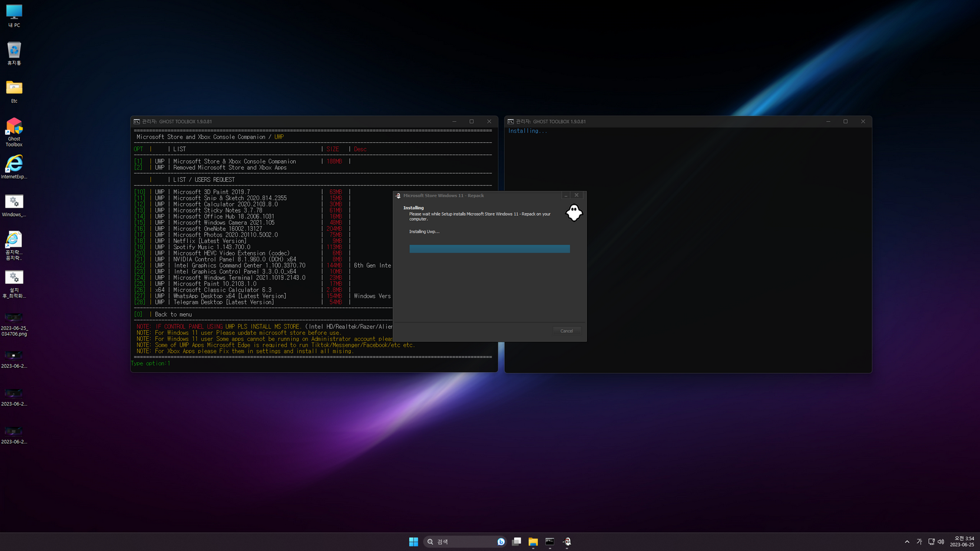
Task: Open the Etc folder on desktop
Action: (x=14, y=91)
